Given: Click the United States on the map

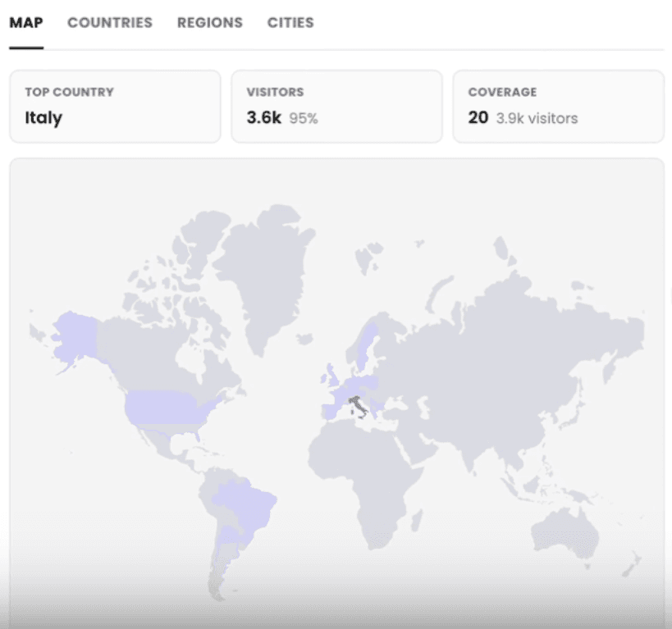Looking at the screenshot, I should 165,408.
